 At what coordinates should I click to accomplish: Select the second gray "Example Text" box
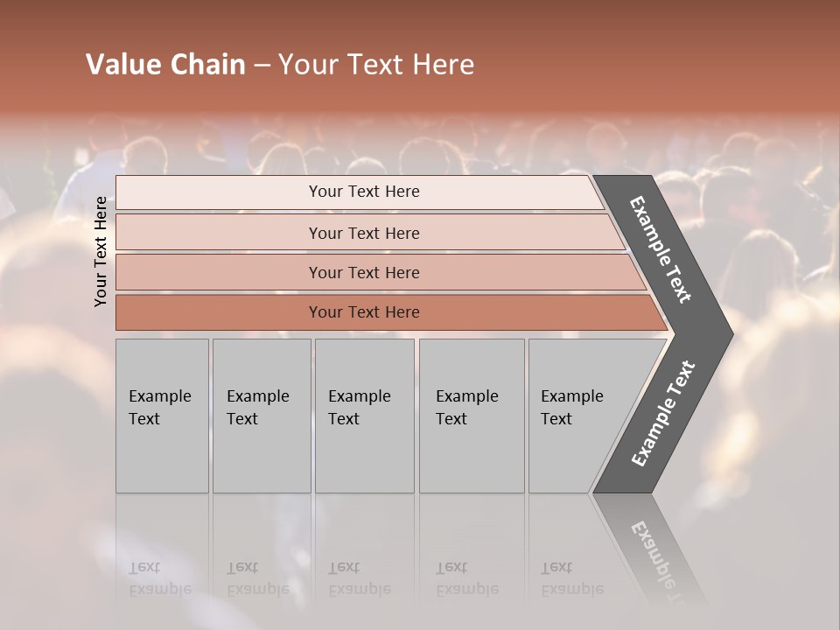(x=261, y=416)
